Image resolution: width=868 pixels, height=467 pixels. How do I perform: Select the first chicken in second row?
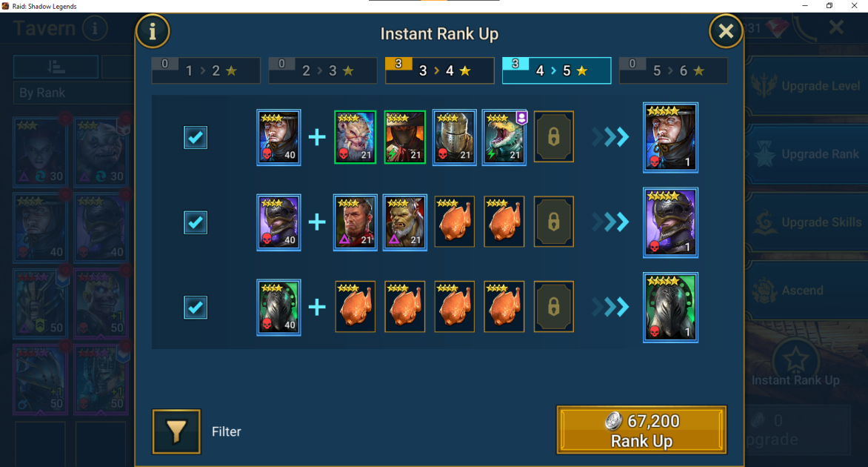pos(455,222)
